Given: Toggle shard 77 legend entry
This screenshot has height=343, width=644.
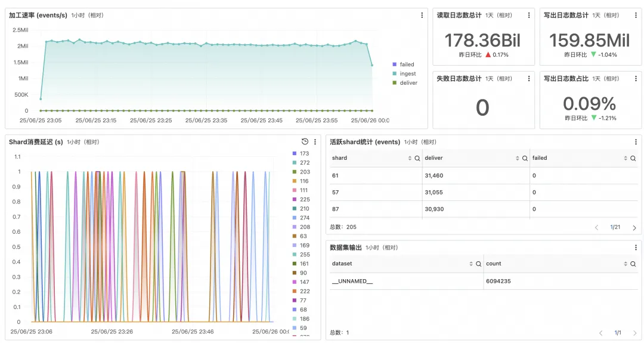Looking at the screenshot, I should 300,300.
